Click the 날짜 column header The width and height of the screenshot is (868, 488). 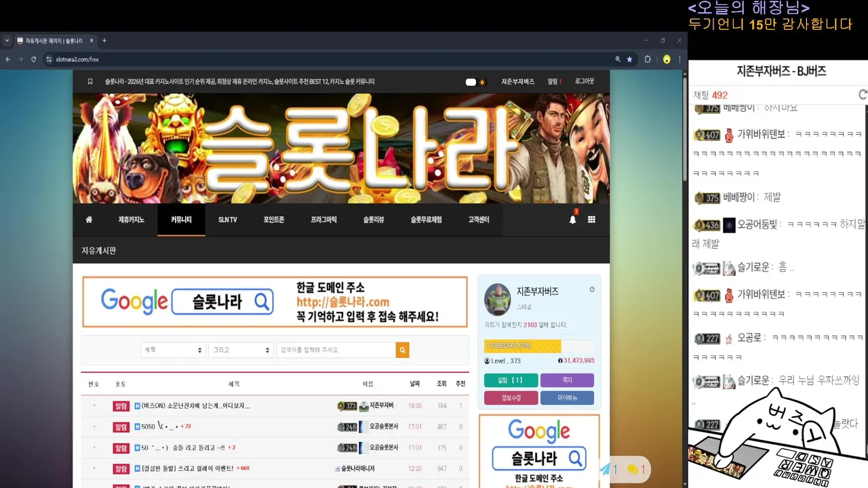pyautogui.click(x=415, y=384)
